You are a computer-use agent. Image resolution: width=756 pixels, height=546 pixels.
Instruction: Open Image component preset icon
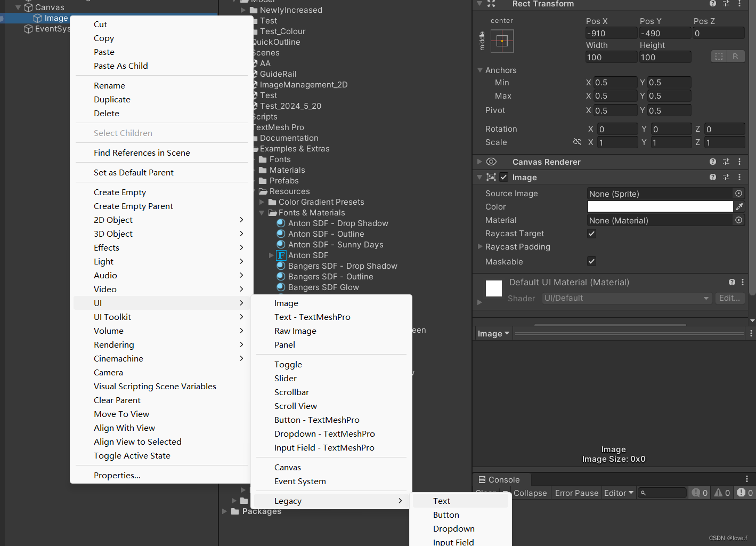[726, 177]
